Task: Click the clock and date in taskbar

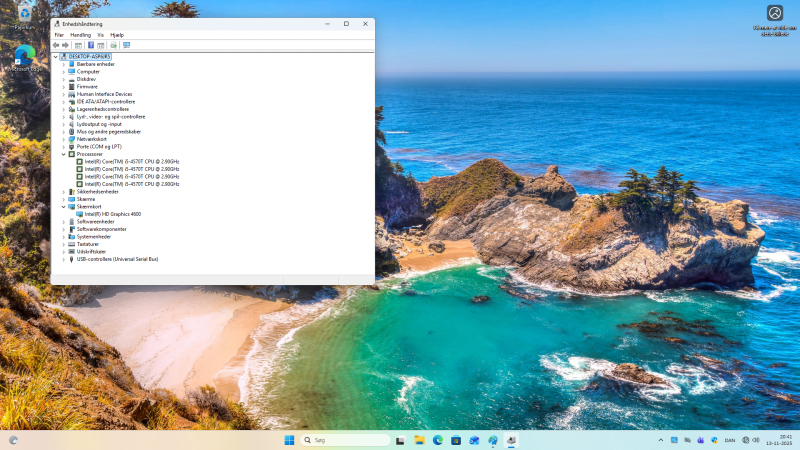Action: [x=785, y=440]
